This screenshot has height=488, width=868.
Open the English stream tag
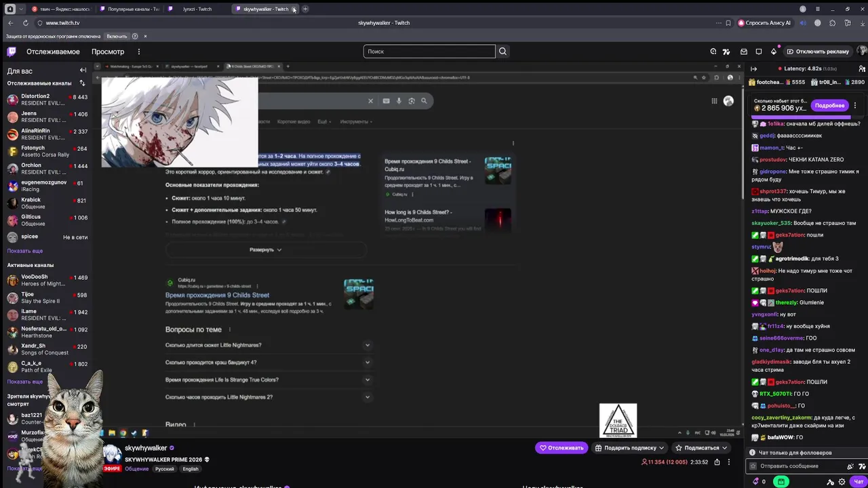click(x=191, y=469)
